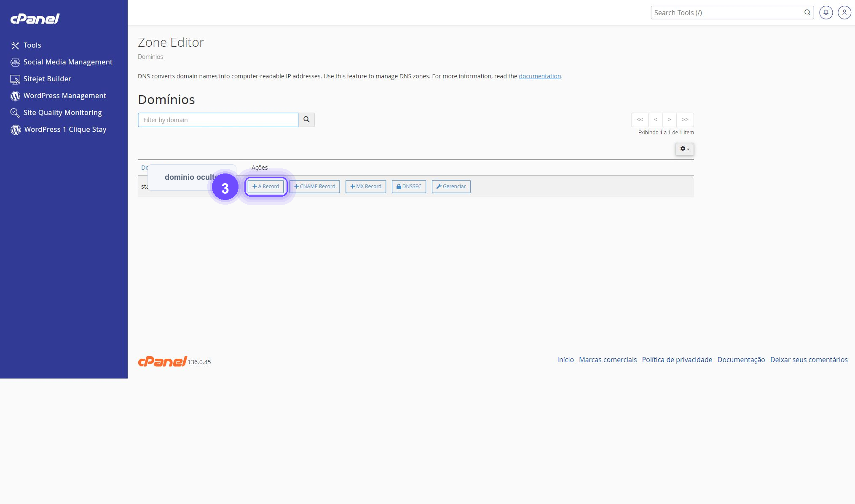Add an A Record

(265, 187)
